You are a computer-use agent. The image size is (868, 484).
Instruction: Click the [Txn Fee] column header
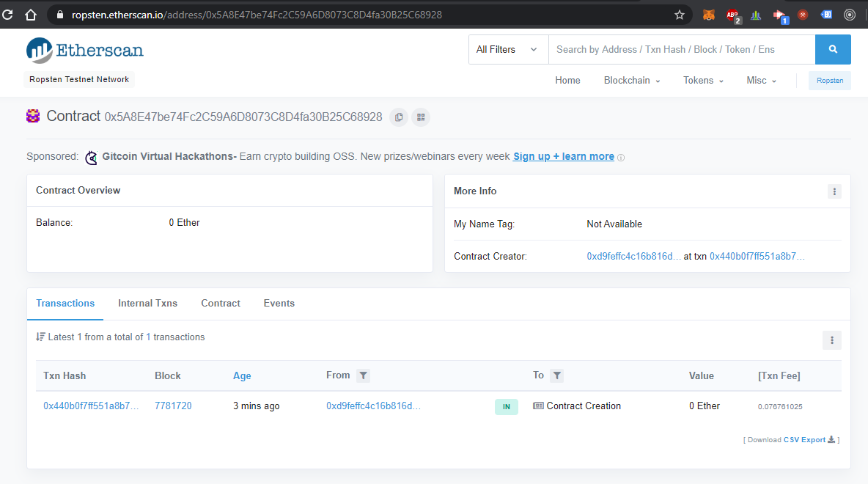[x=779, y=376]
